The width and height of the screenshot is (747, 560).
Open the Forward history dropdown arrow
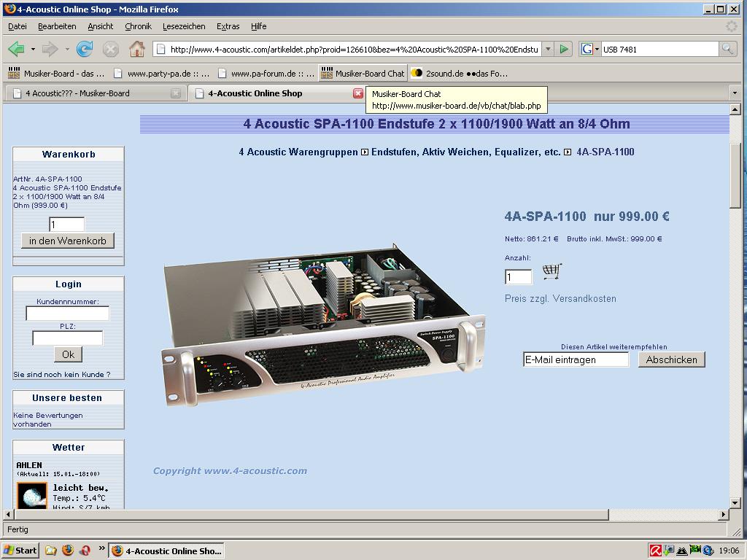(x=67, y=49)
